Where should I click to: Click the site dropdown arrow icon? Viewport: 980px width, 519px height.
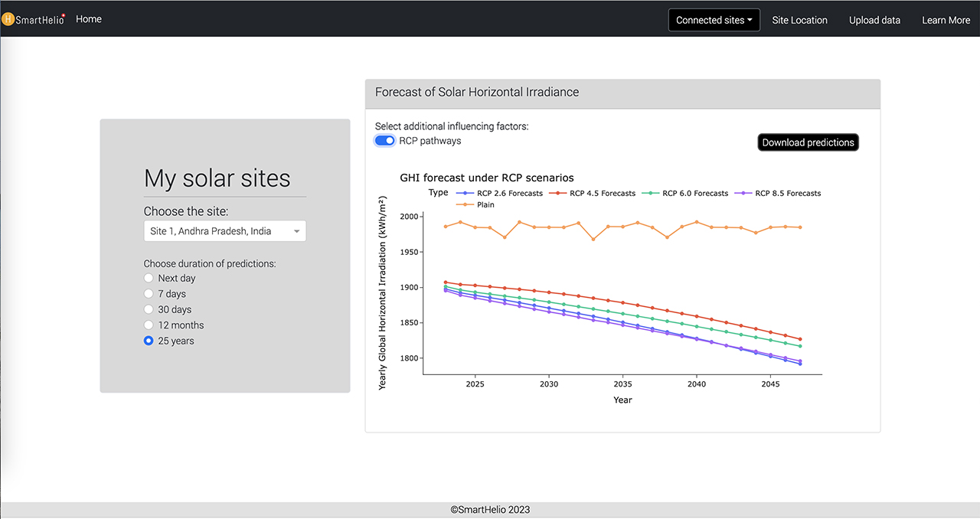tap(297, 231)
